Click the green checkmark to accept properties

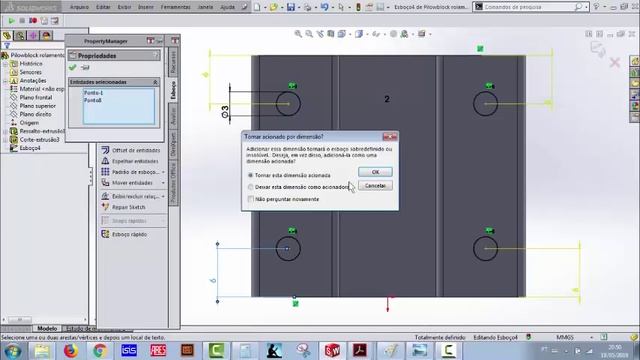point(73,67)
